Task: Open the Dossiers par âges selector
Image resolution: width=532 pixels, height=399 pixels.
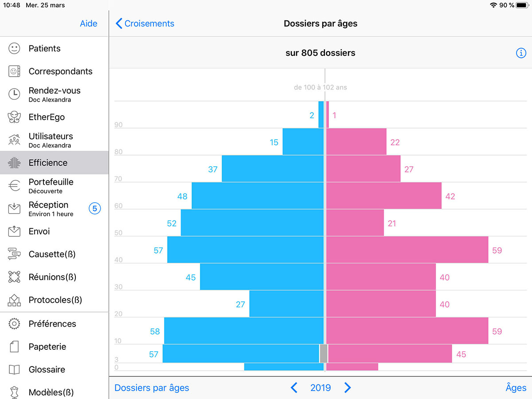Action: click(152, 388)
